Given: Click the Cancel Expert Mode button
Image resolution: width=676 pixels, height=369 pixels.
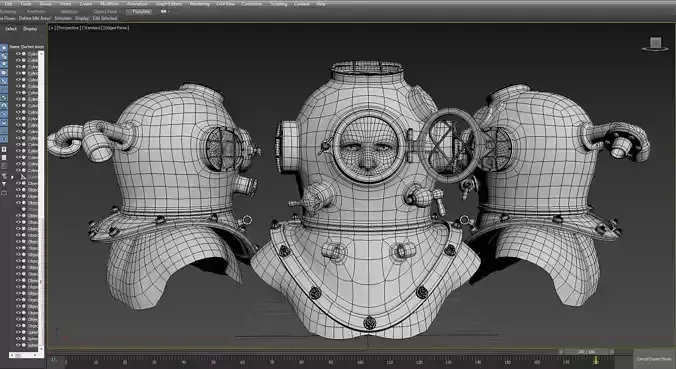Looking at the screenshot, I should pos(654,359).
